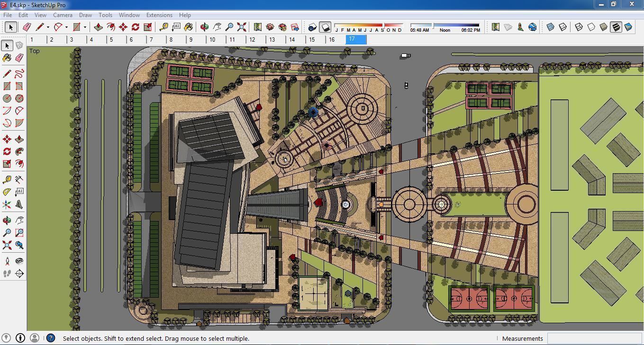Viewport: 644px width, 345px height.
Task: Activate the Tape Measure tool in top toolbar
Action: (x=164, y=27)
